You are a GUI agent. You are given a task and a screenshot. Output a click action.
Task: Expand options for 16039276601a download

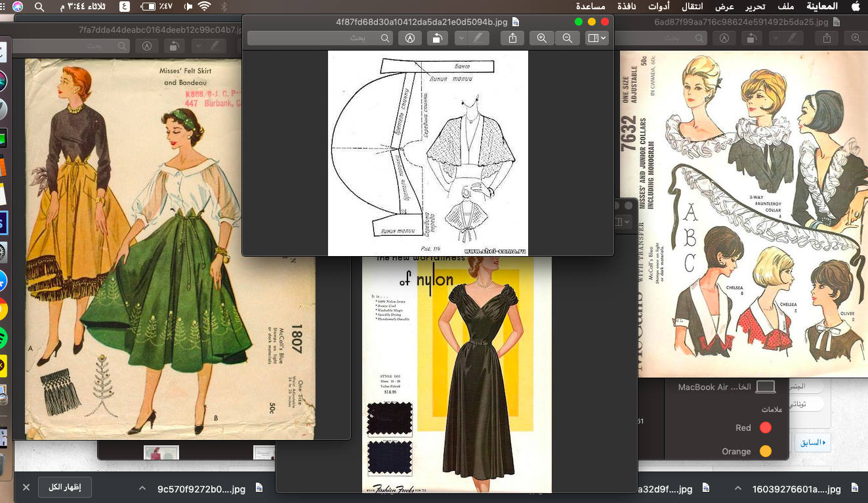tap(738, 489)
